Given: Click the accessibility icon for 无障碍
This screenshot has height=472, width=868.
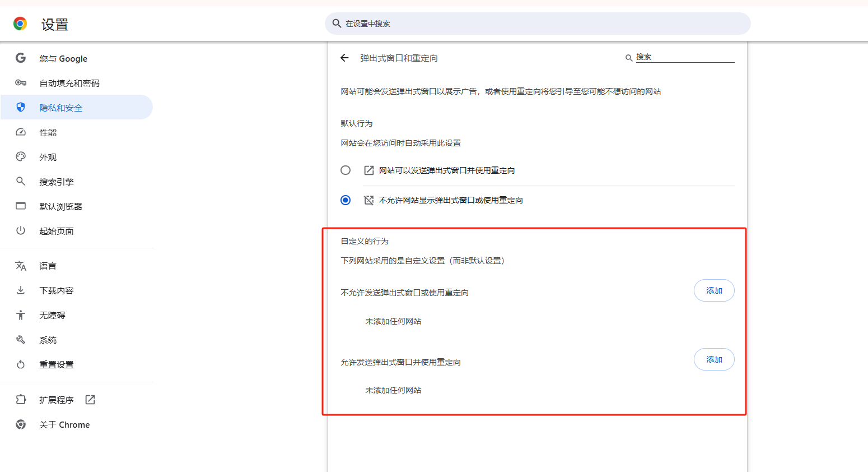Looking at the screenshot, I should click(x=21, y=315).
